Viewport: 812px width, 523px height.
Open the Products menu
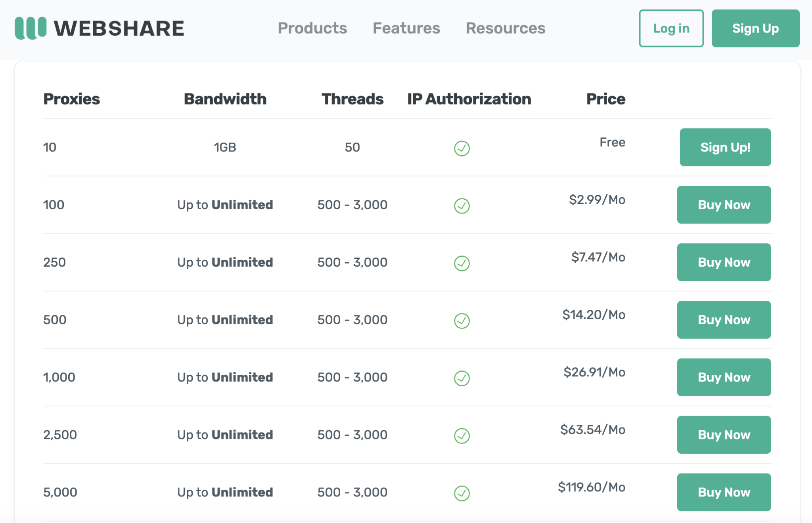(x=312, y=28)
